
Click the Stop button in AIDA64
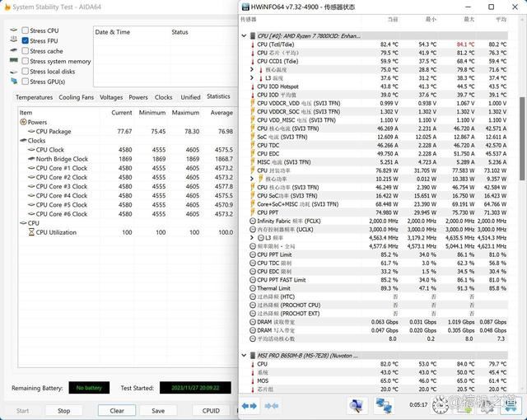point(64,411)
